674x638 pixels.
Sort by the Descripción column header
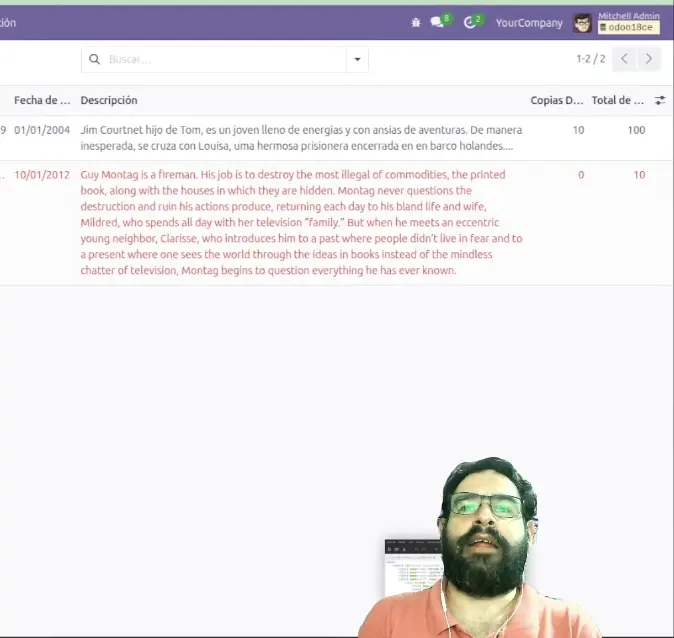tap(109, 101)
